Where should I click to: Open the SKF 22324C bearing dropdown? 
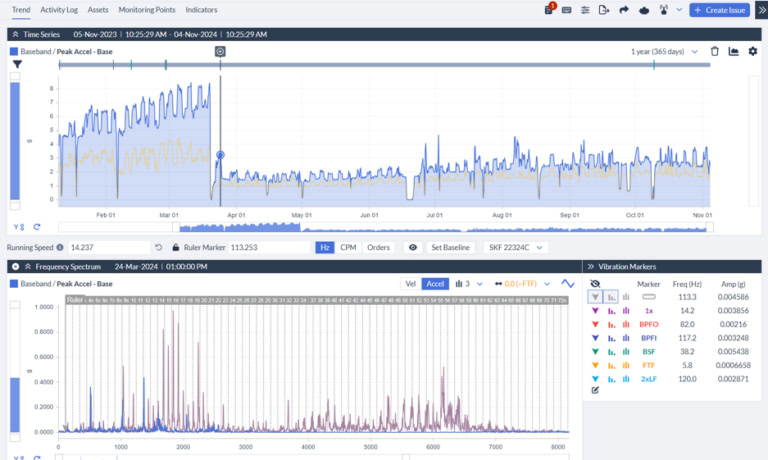(x=515, y=247)
